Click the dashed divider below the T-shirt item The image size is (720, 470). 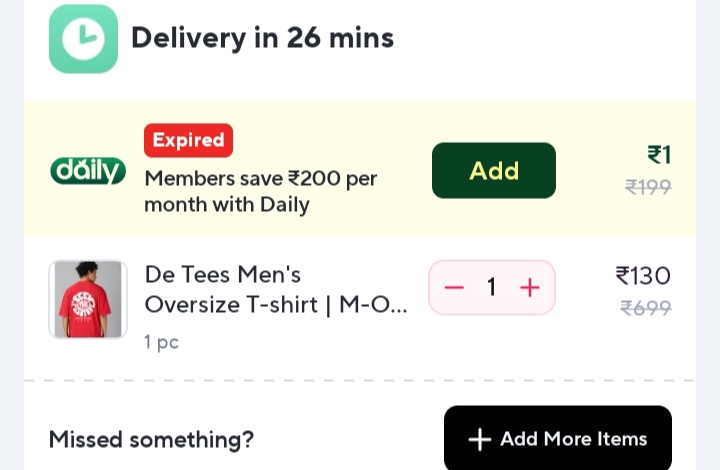click(x=360, y=380)
